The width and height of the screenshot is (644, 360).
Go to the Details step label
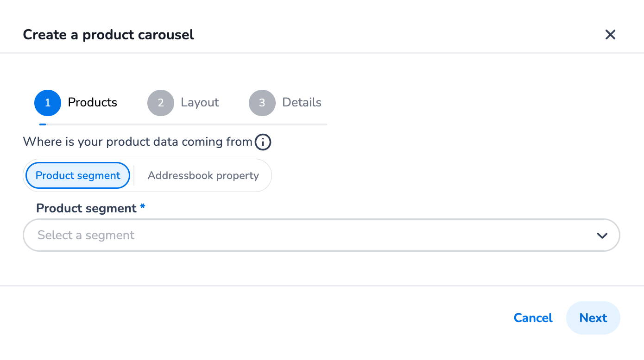point(302,102)
